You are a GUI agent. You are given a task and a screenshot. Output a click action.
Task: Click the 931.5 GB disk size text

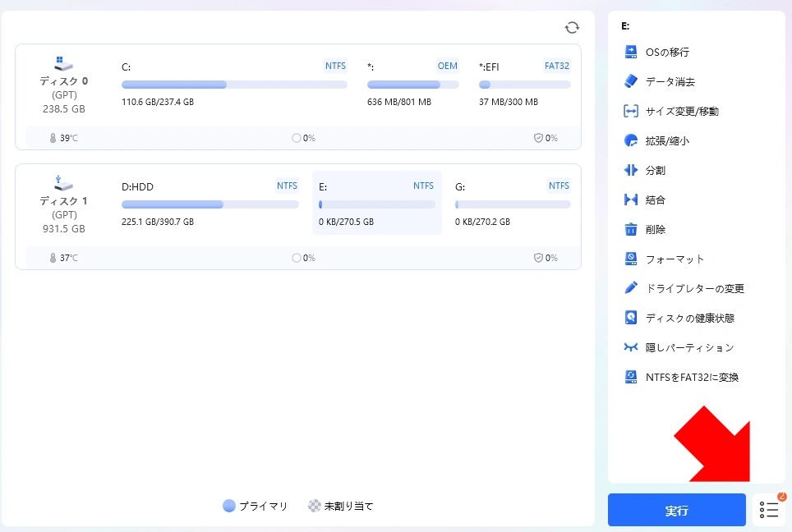pos(63,229)
